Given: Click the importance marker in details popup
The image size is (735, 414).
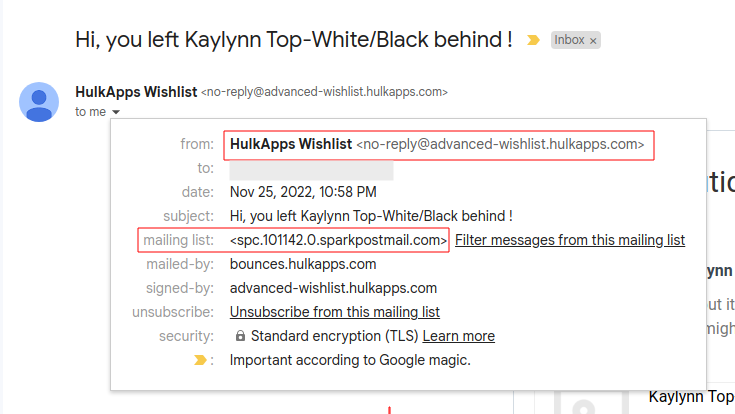Looking at the screenshot, I should click(200, 360).
